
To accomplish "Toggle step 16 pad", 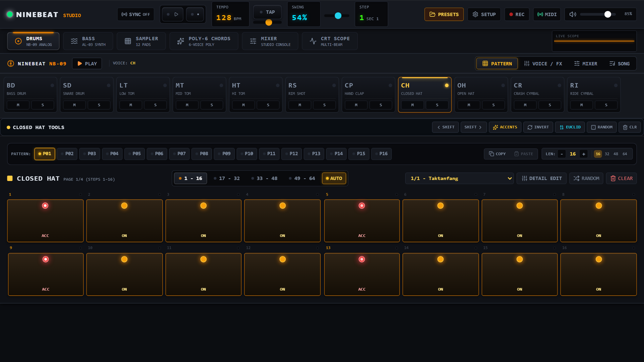I will tap(599, 275).
